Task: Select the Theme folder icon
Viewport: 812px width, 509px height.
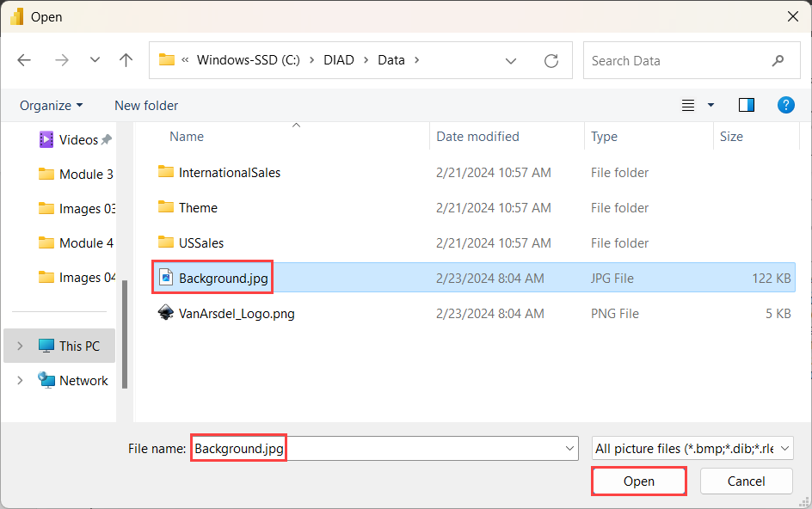Action: tap(166, 207)
